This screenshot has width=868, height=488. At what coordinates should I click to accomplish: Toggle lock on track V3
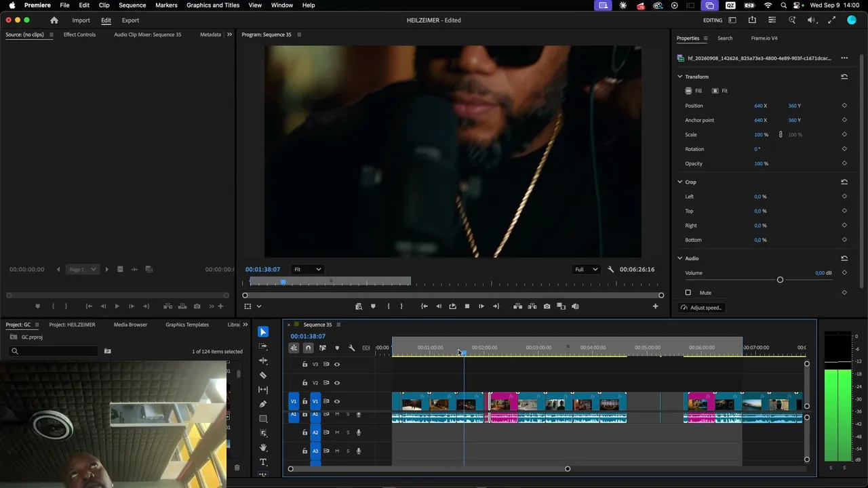pyautogui.click(x=304, y=365)
